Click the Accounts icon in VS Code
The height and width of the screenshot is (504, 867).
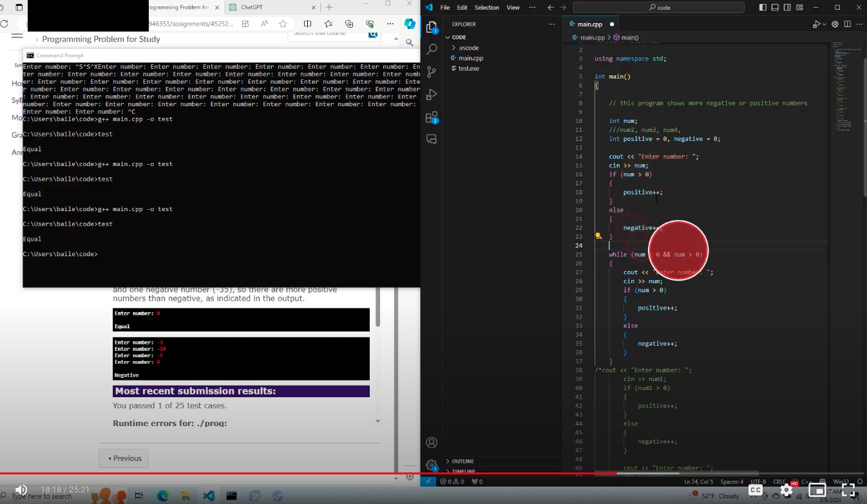tap(432, 443)
